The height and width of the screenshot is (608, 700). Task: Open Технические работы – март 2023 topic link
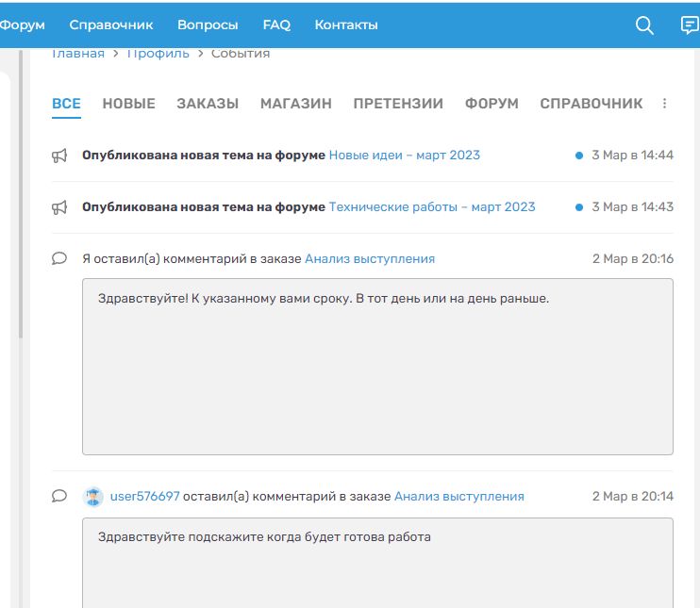tap(431, 207)
